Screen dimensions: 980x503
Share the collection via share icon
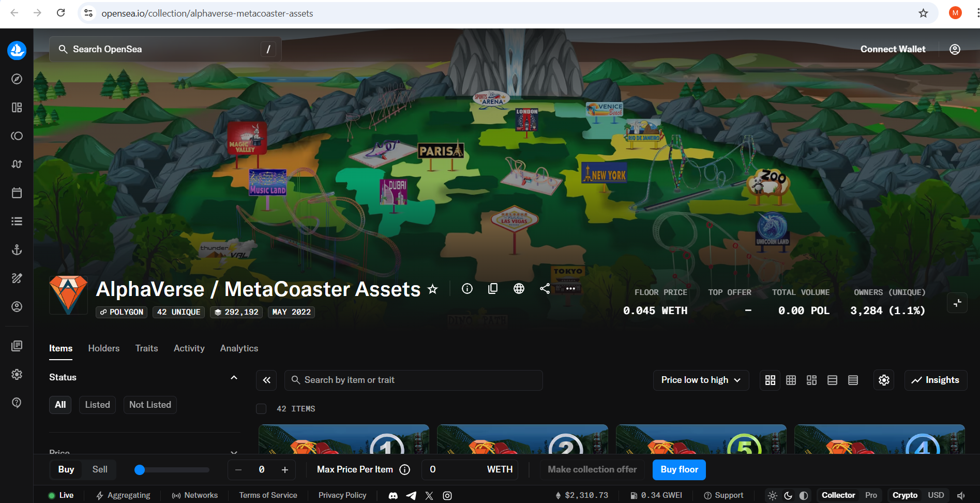coord(545,289)
